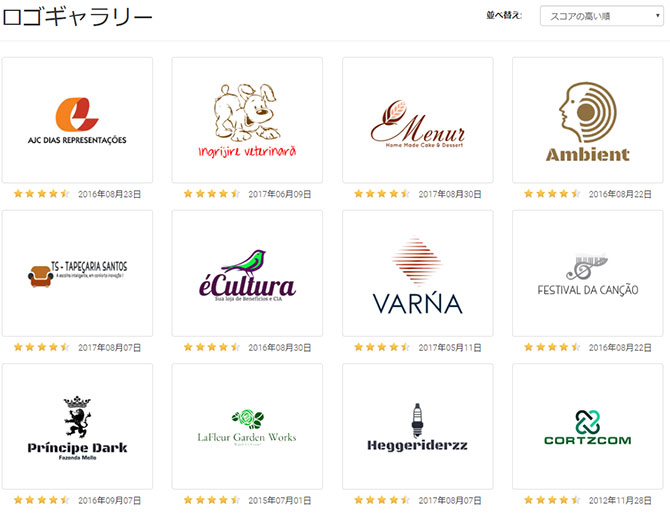670x515 pixels.
Task: Click star rating under AJC Dias logo
Action: coord(41,194)
